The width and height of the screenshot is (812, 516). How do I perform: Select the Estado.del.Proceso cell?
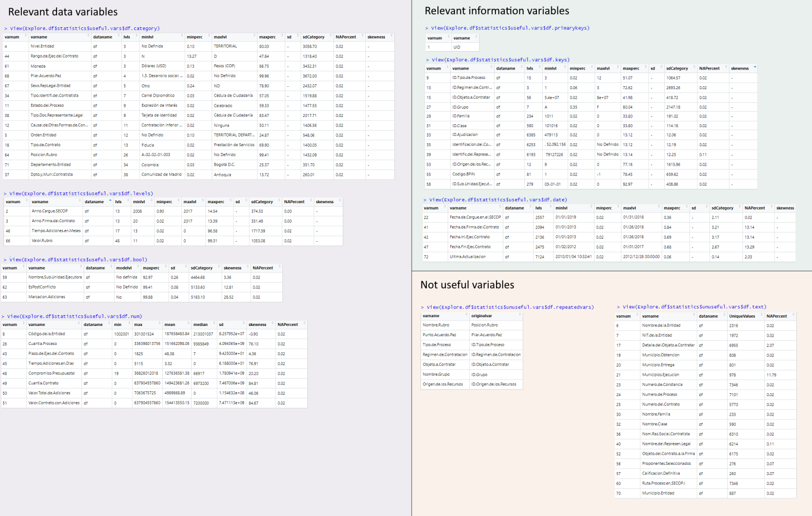click(47, 105)
